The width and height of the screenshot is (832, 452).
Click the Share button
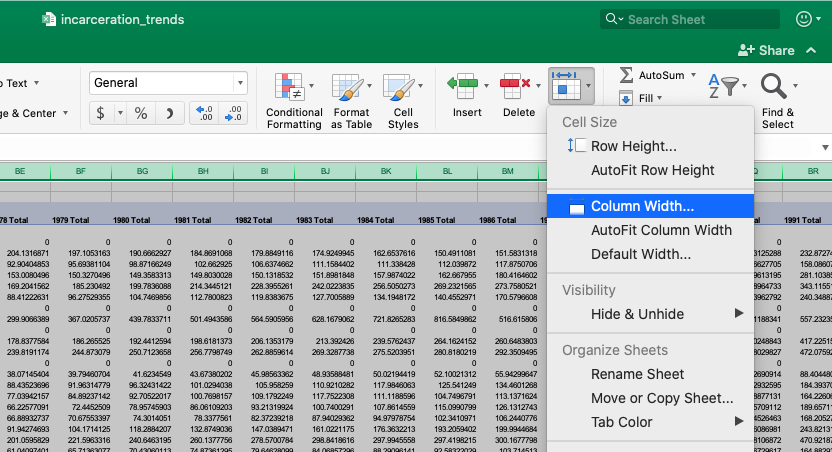click(766, 50)
